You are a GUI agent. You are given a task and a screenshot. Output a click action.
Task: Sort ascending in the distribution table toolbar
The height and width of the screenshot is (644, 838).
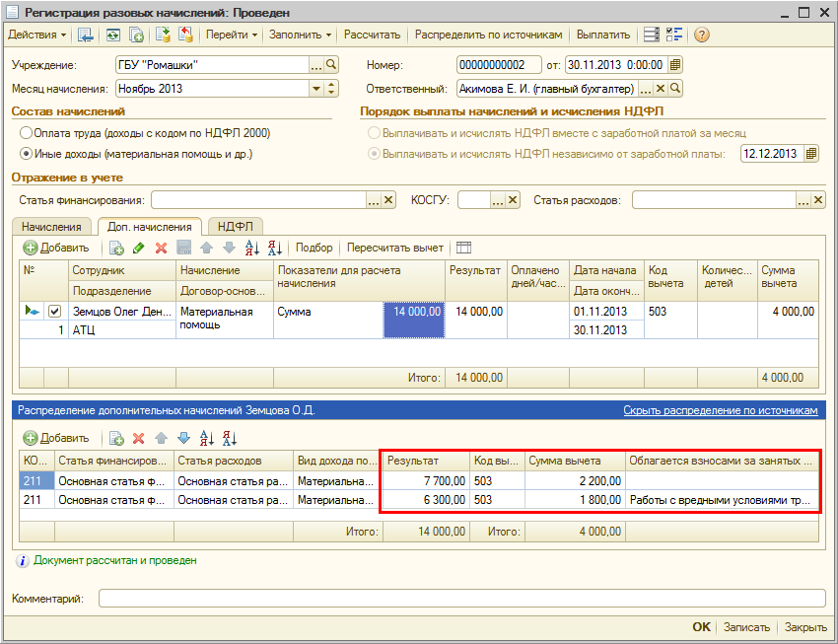(207, 438)
